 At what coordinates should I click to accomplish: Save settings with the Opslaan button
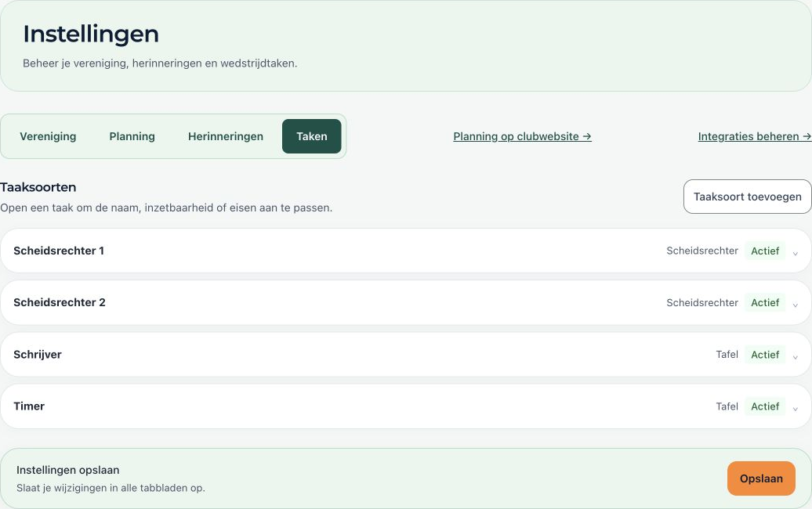tap(761, 478)
